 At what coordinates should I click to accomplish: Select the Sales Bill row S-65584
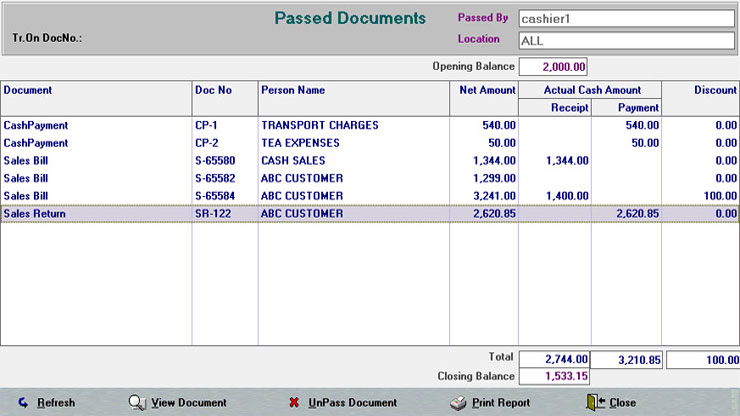point(370,196)
